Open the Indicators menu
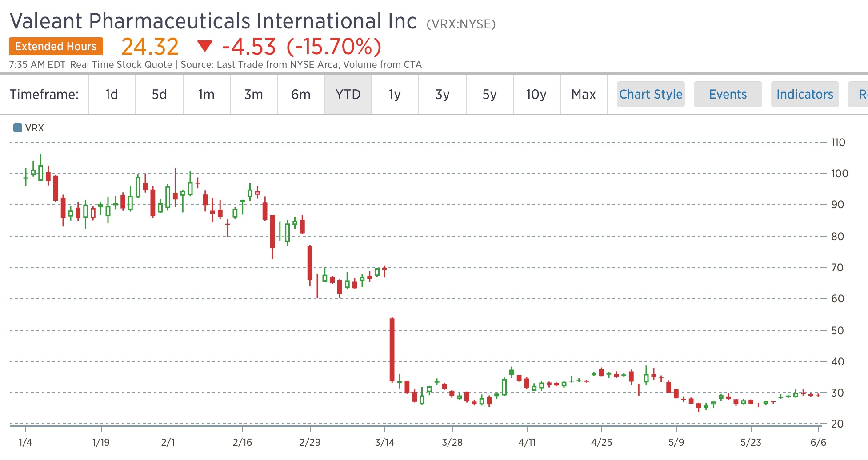868x460 pixels. click(805, 94)
